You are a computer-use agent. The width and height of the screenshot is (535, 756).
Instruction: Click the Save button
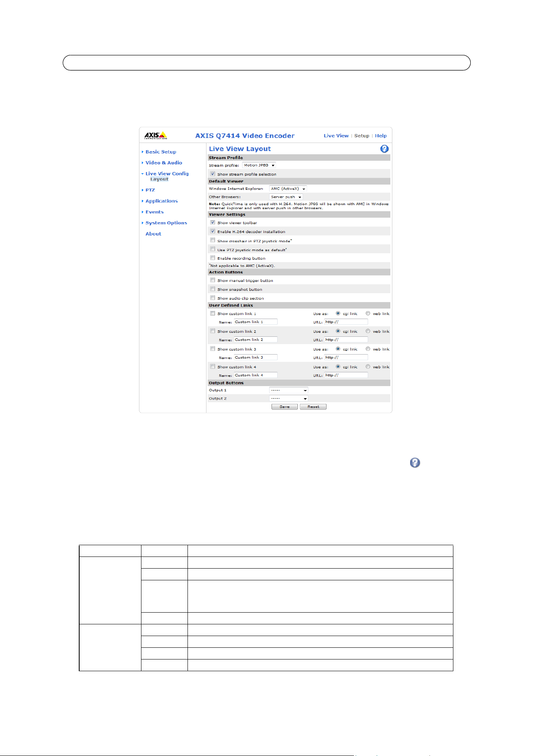pos(284,407)
